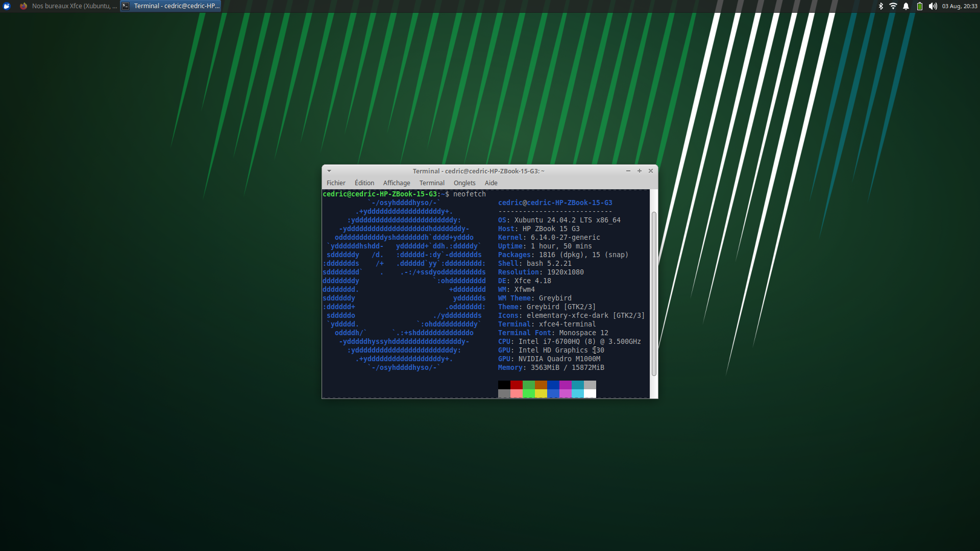Click the 'Uptime: 1 hour, 50 mins' line

(x=545, y=246)
